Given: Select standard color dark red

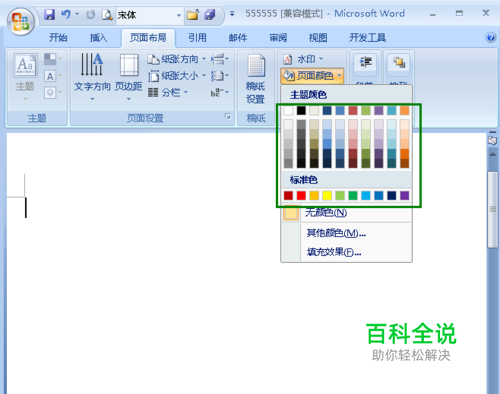Looking at the screenshot, I should pos(288,195).
